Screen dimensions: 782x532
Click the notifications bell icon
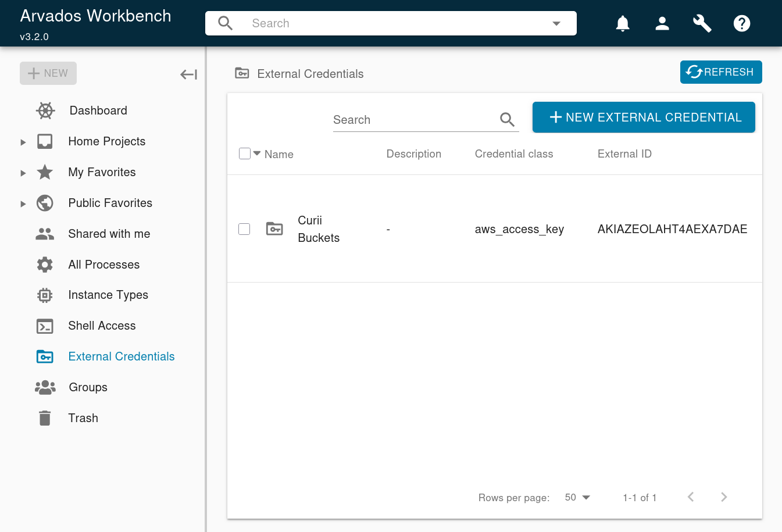click(622, 23)
